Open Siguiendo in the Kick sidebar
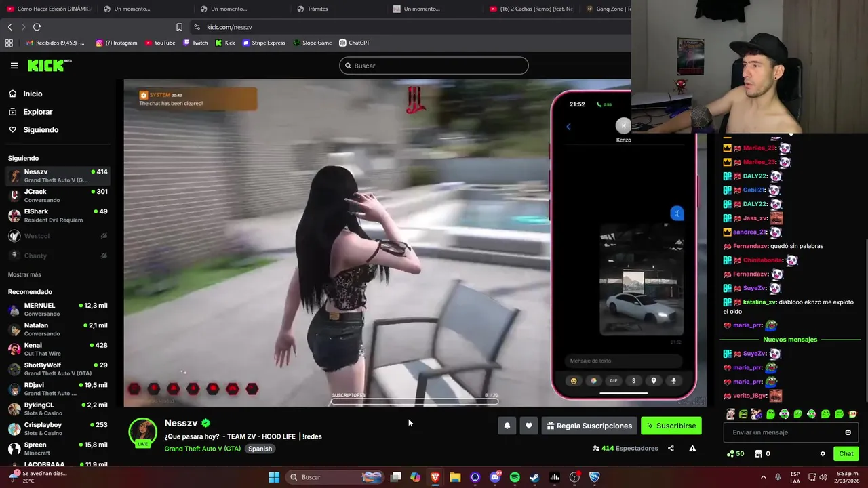The image size is (868, 488). (33, 129)
